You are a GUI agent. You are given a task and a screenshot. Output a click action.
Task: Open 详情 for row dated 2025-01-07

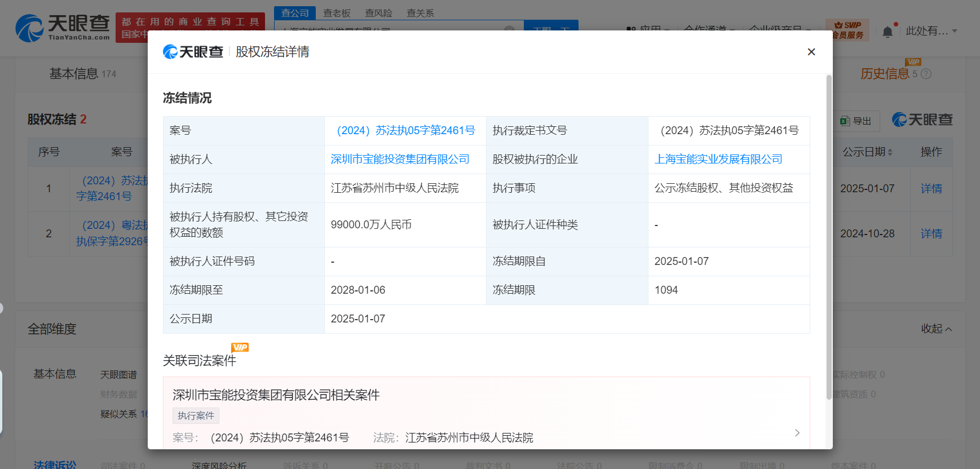(x=931, y=189)
